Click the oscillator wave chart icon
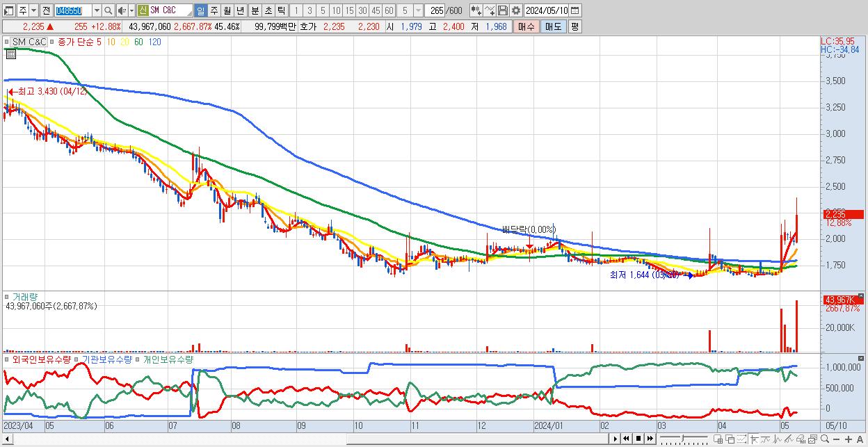The height and width of the screenshot is (447, 868). coord(777,439)
